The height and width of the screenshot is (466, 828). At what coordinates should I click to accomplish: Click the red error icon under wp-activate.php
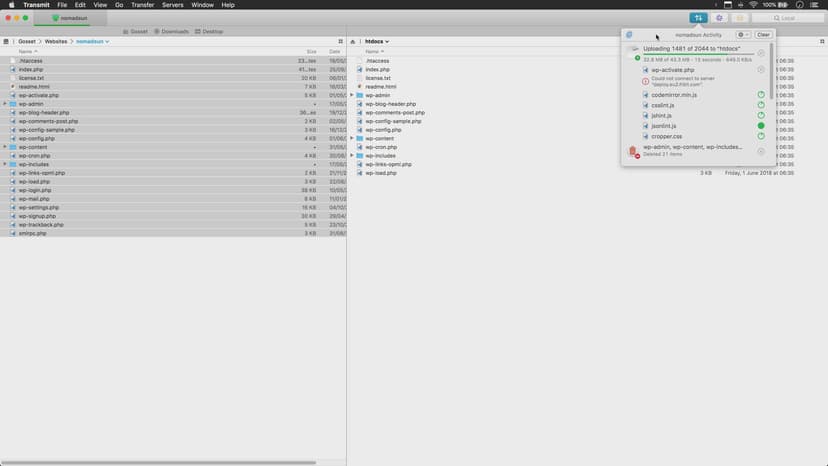tap(645, 82)
